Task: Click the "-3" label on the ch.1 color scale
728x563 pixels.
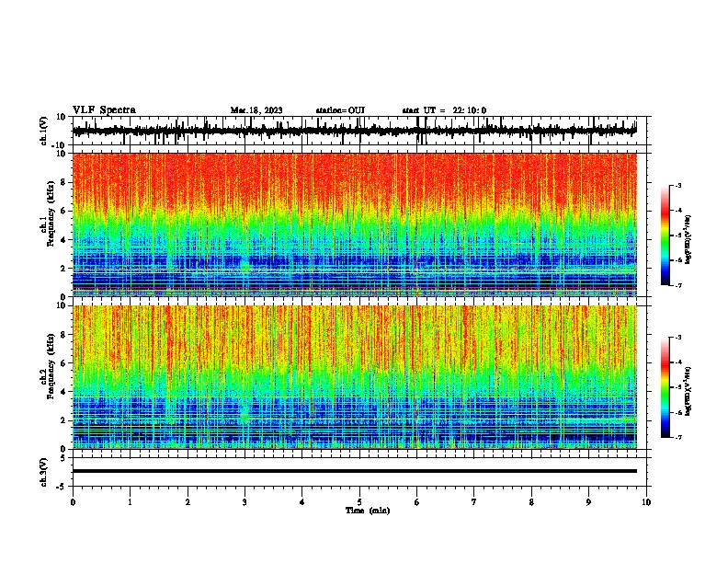Action: pyautogui.click(x=677, y=185)
